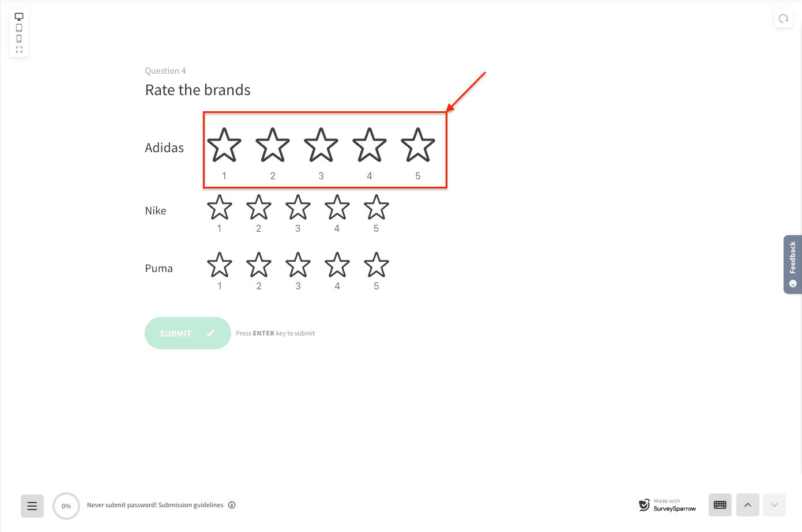Image resolution: width=802 pixels, height=532 pixels.
Task: Go to previous question with up chevron
Action: pyautogui.click(x=748, y=505)
